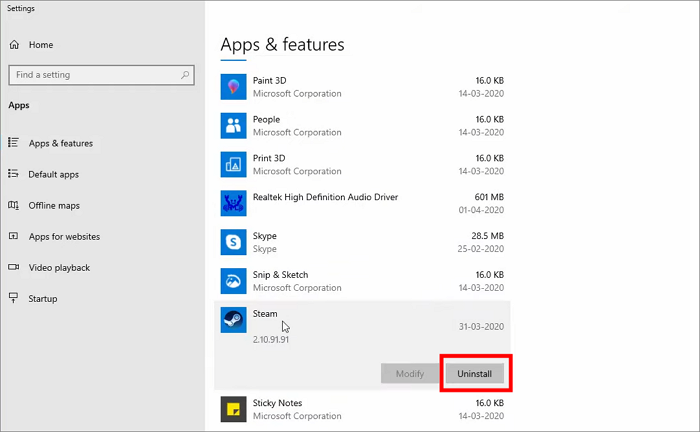Click the Steam app icon
The width and height of the screenshot is (700, 432).
pyautogui.click(x=233, y=319)
